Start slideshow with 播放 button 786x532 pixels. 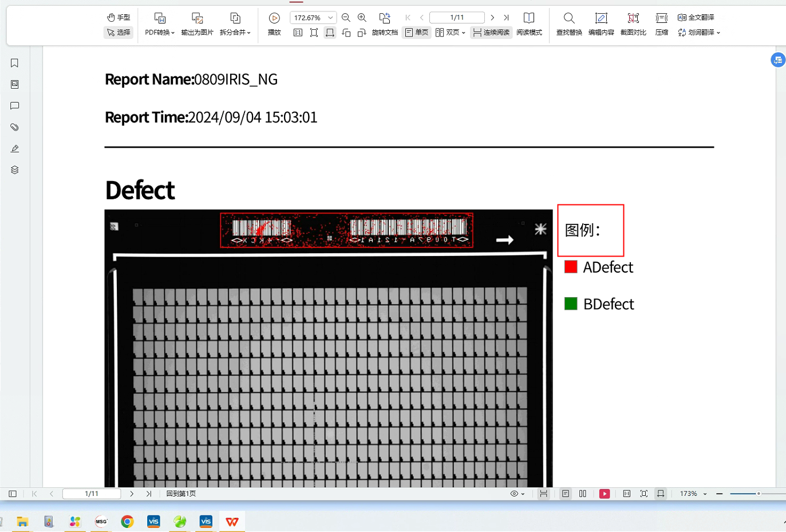[x=274, y=25]
